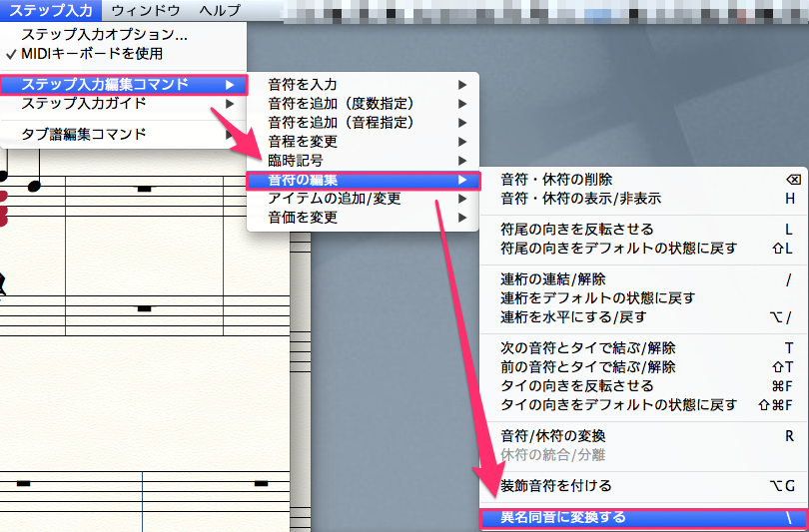Choose ステップ入力オプション... menu entry

point(123,35)
